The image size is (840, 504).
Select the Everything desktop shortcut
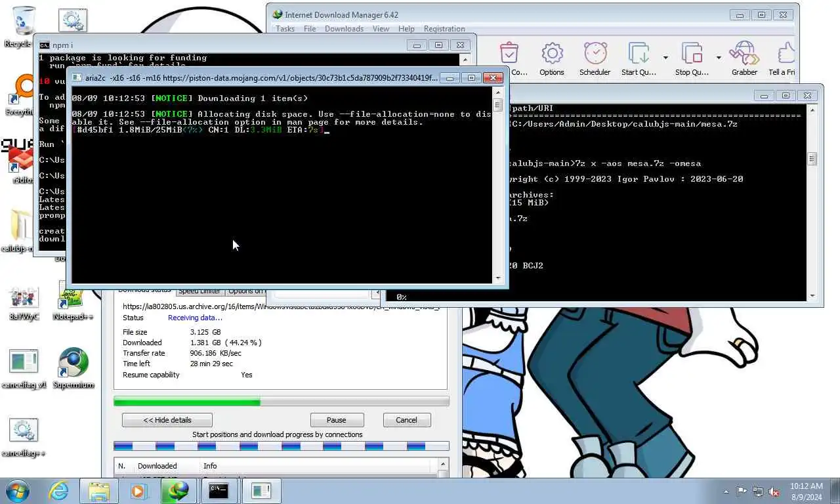pyautogui.click(x=20, y=95)
